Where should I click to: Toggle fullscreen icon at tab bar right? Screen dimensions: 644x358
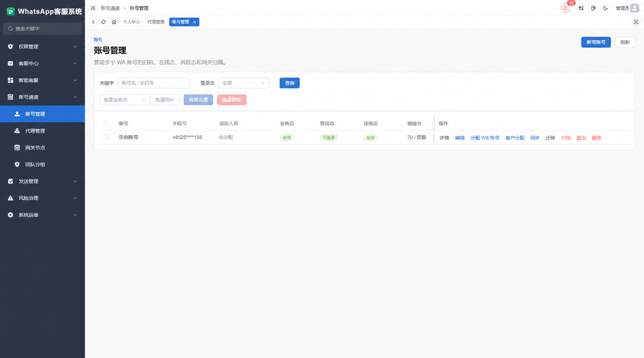(636, 22)
